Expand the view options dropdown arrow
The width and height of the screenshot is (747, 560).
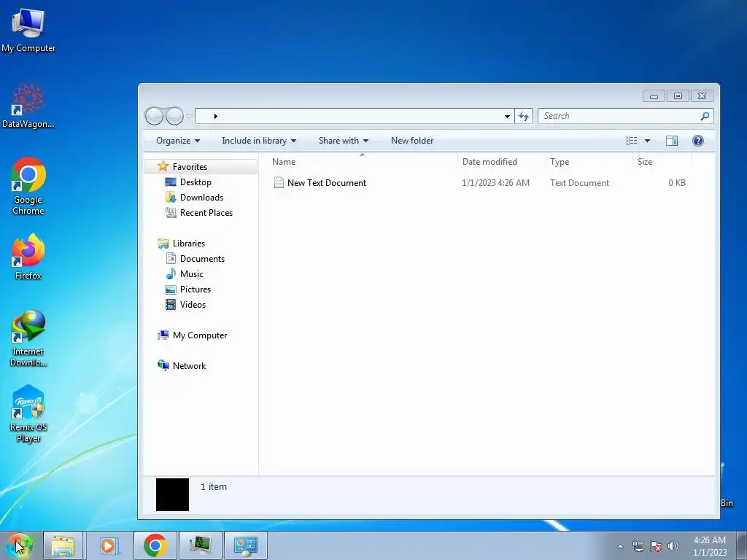647,141
